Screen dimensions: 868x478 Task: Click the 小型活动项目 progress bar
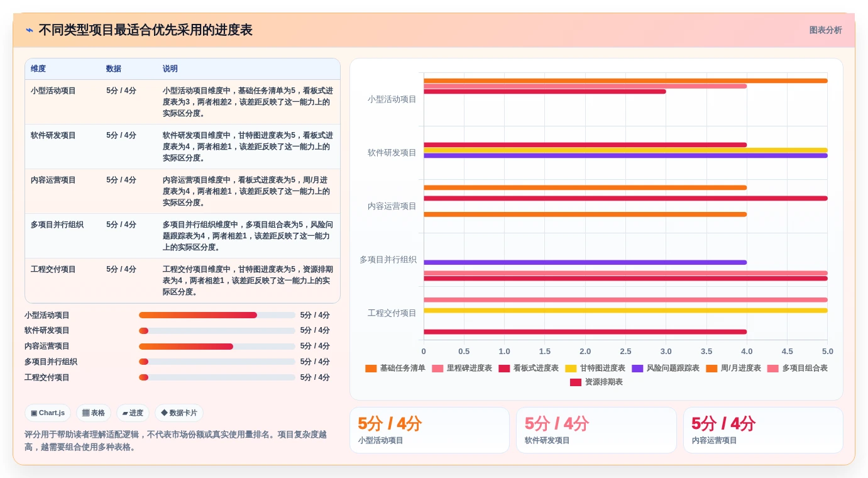[x=217, y=315]
